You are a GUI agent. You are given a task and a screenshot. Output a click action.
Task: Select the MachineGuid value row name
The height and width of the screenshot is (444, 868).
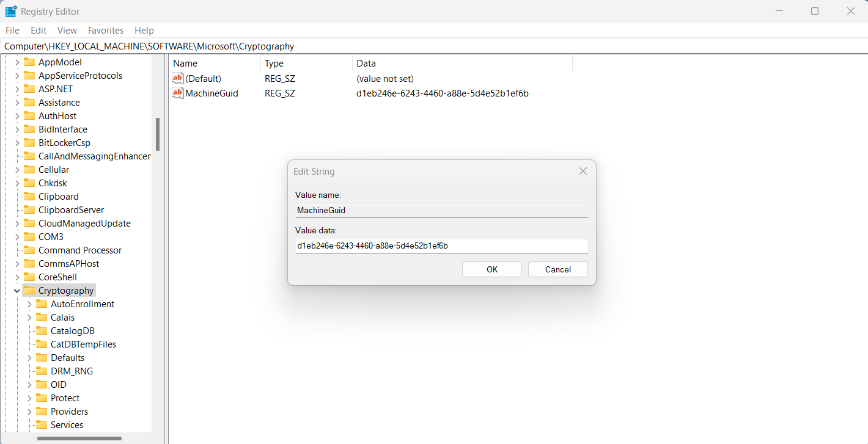pyautogui.click(x=211, y=93)
